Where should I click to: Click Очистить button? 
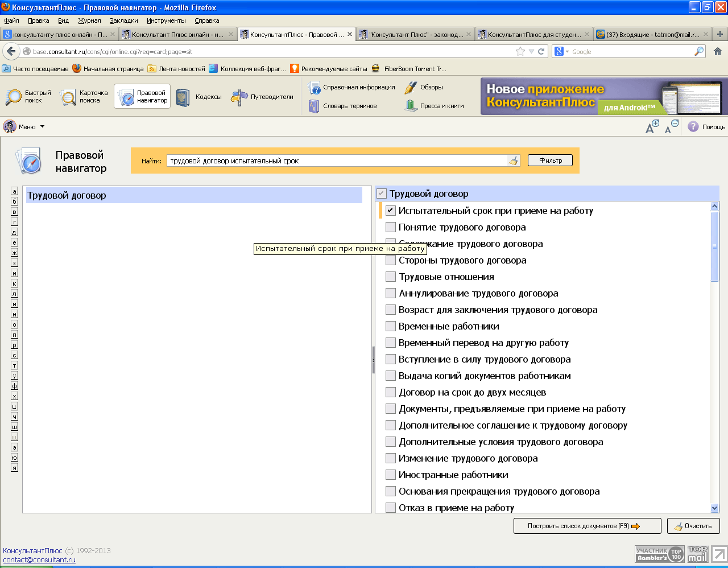[693, 526]
